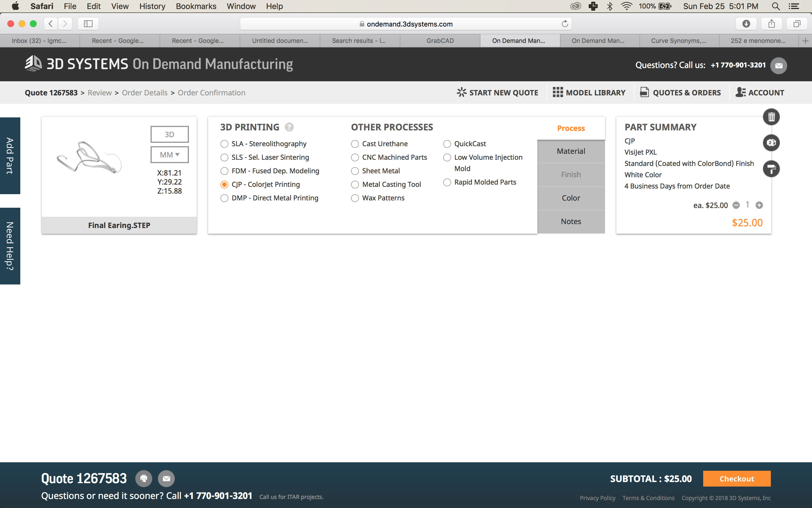812x508 pixels.
Task: Open the MM units dropdown
Action: tap(169, 155)
